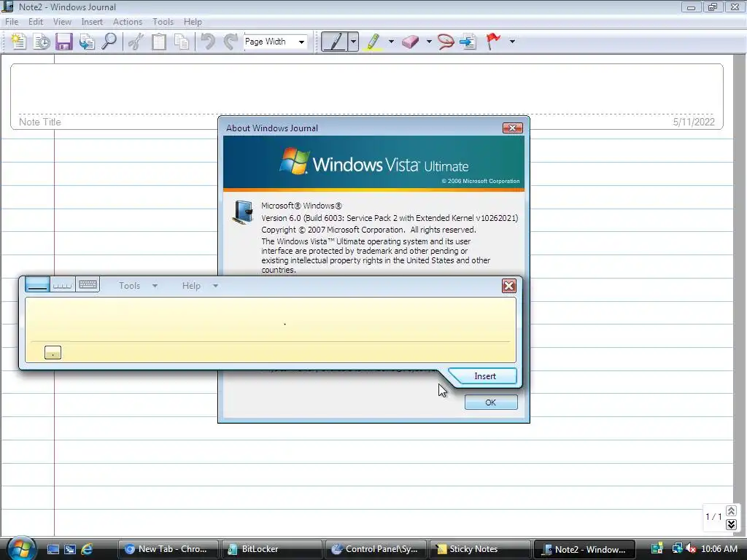
Task: Click the taskbar clock 10:06 AM
Action: click(x=719, y=549)
